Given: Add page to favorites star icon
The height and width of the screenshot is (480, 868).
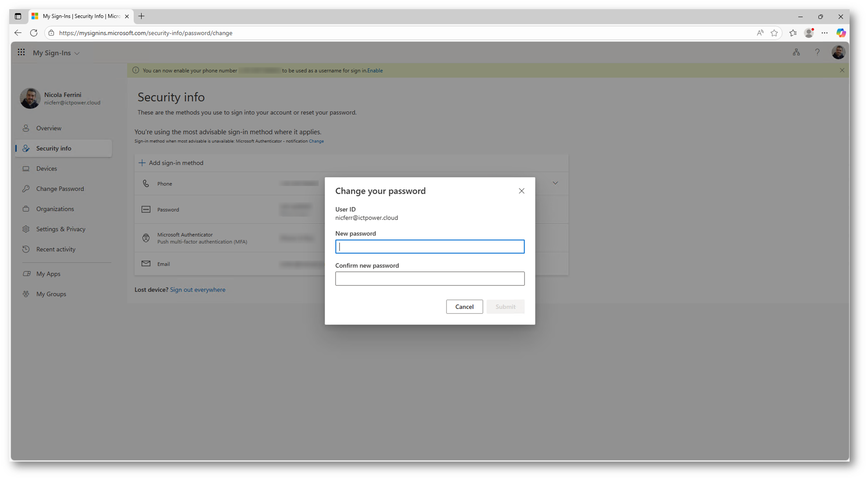Looking at the screenshot, I should click(774, 33).
